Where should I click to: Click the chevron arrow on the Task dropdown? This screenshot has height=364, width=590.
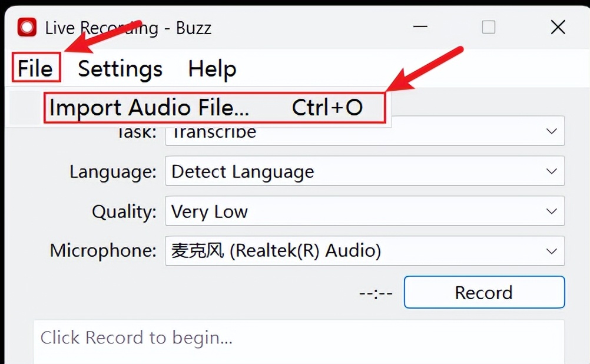551,132
